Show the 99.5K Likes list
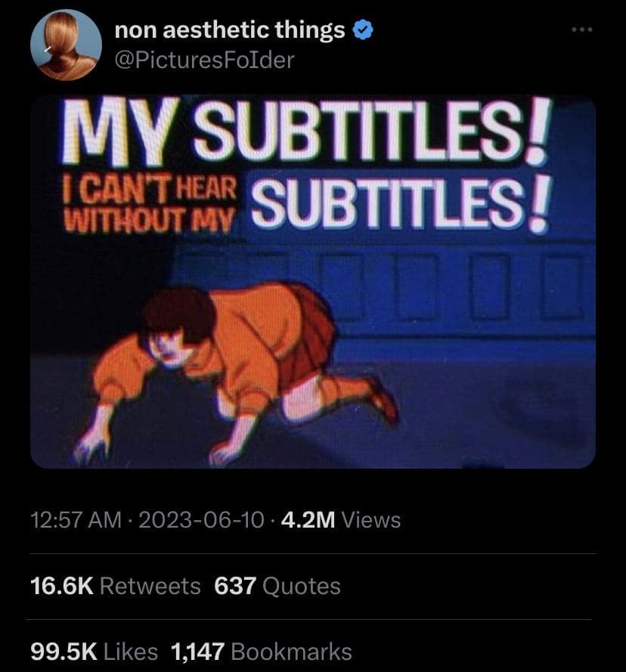The height and width of the screenshot is (672, 626). (95, 652)
